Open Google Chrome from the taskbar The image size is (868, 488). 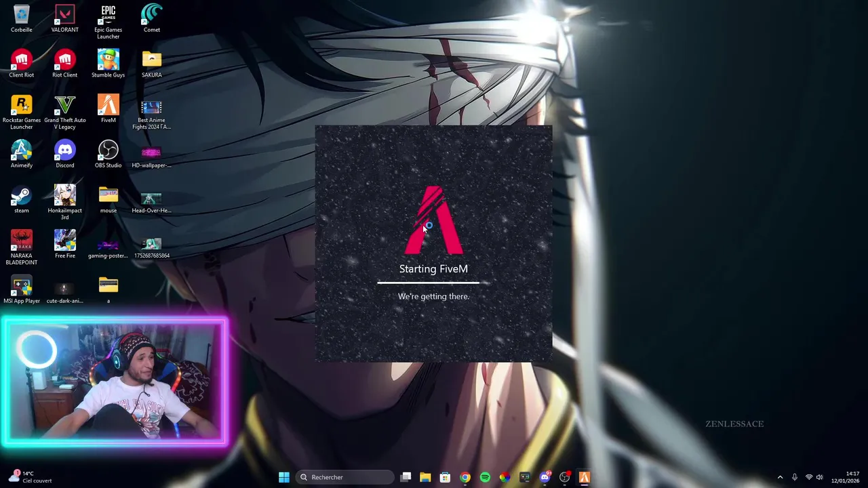[x=465, y=477]
